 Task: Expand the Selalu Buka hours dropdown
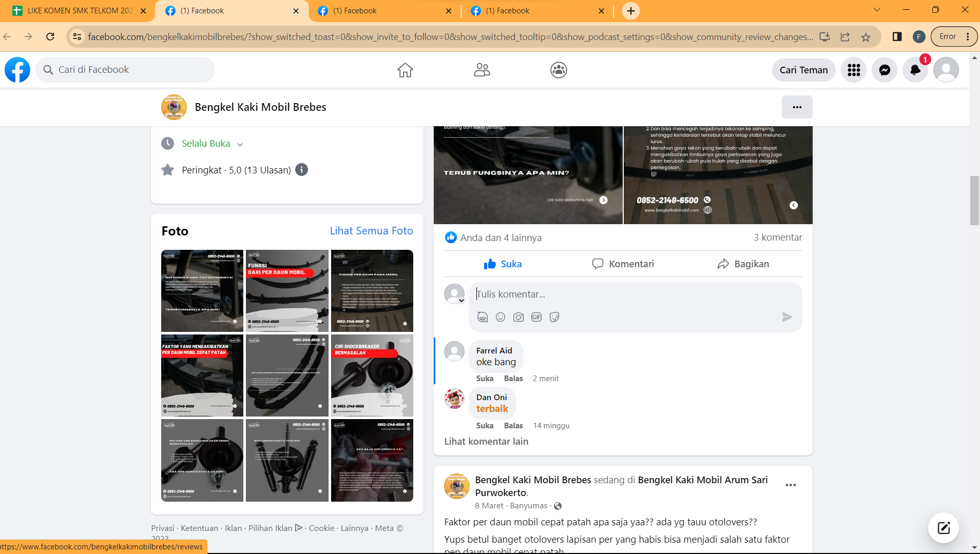pos(240,144)
